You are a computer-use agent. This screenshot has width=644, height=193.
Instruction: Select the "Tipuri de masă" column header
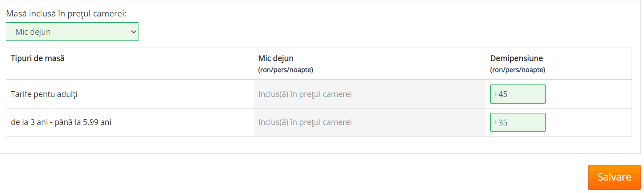[37, 58]
